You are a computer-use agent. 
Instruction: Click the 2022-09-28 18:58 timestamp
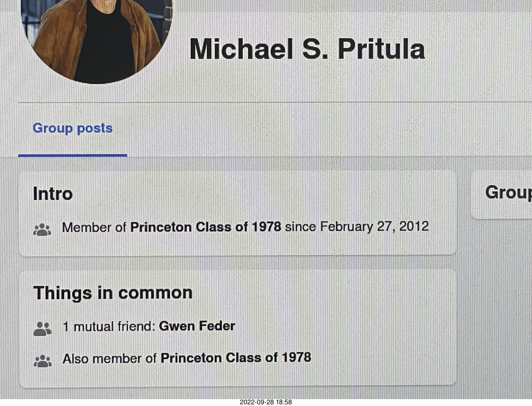coord(266,402)
